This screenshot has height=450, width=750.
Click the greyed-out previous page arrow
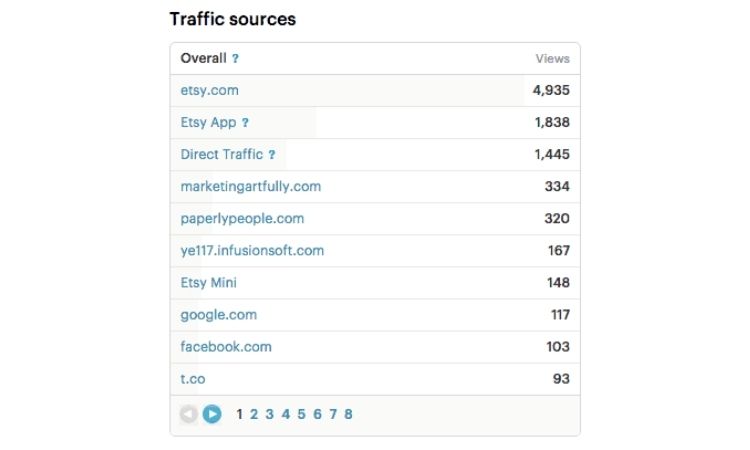click(188, 414)
